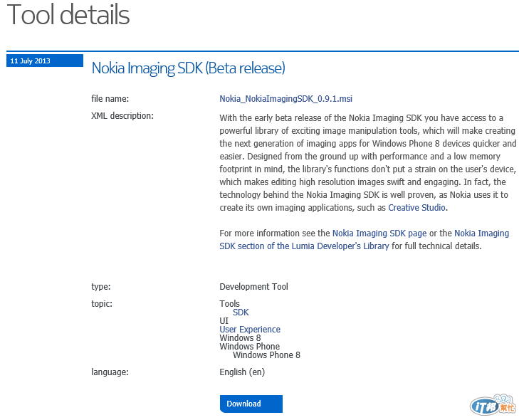The width and height of the screenshot is (519, 420).
Task: Open the User Experience topic link
Action: tap(250, 330)
